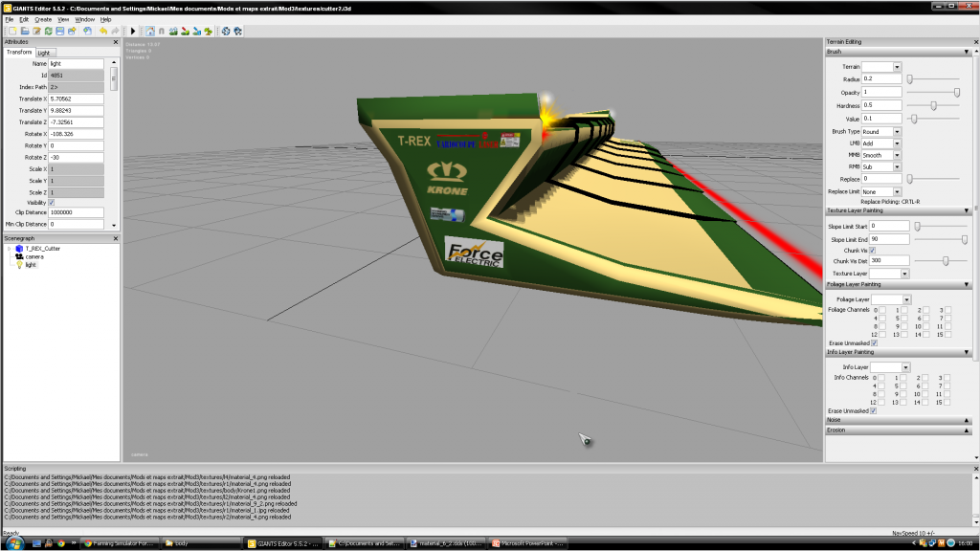
Task: Expand the Noise section
Action: 967,421
